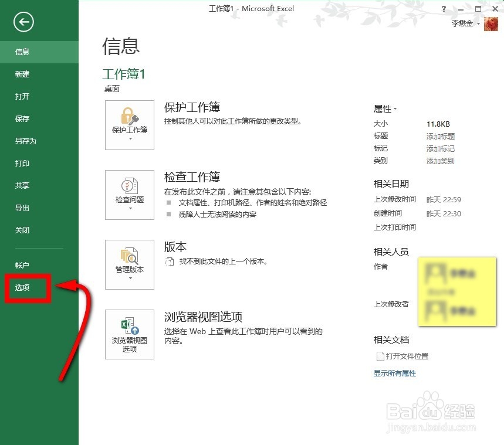Click the file icon beside 打开文件位置
This screenshot has width=504, height=445.
[x=380, y=356]
